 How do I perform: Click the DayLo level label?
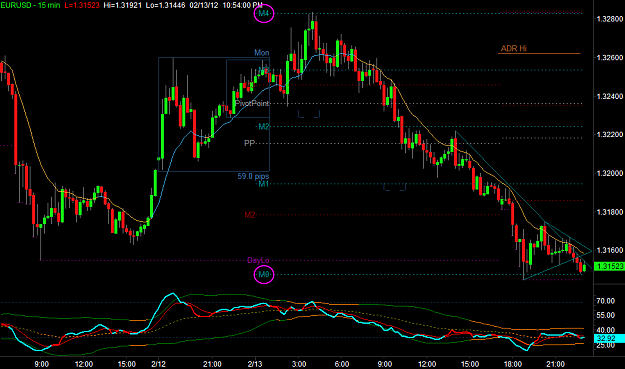[x=258, y=261]
